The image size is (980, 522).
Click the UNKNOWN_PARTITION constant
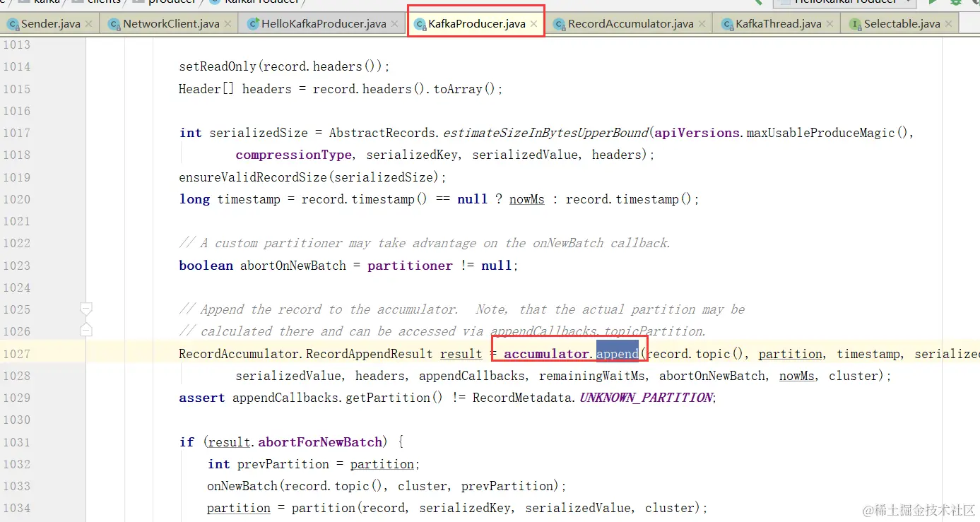646,398
